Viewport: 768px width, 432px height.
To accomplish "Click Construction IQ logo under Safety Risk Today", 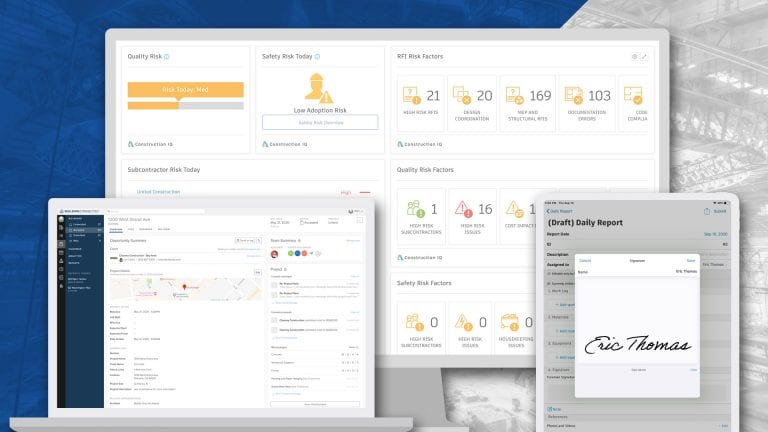I will point(285,144).
